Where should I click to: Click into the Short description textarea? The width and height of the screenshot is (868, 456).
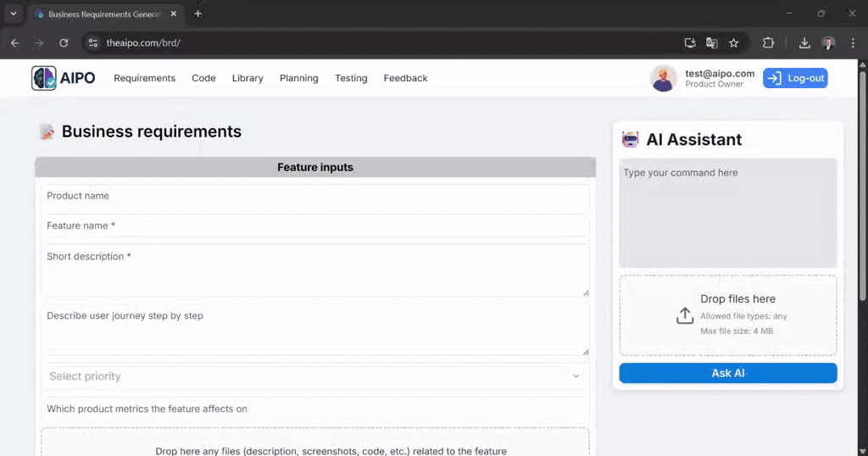pos(315,270)
